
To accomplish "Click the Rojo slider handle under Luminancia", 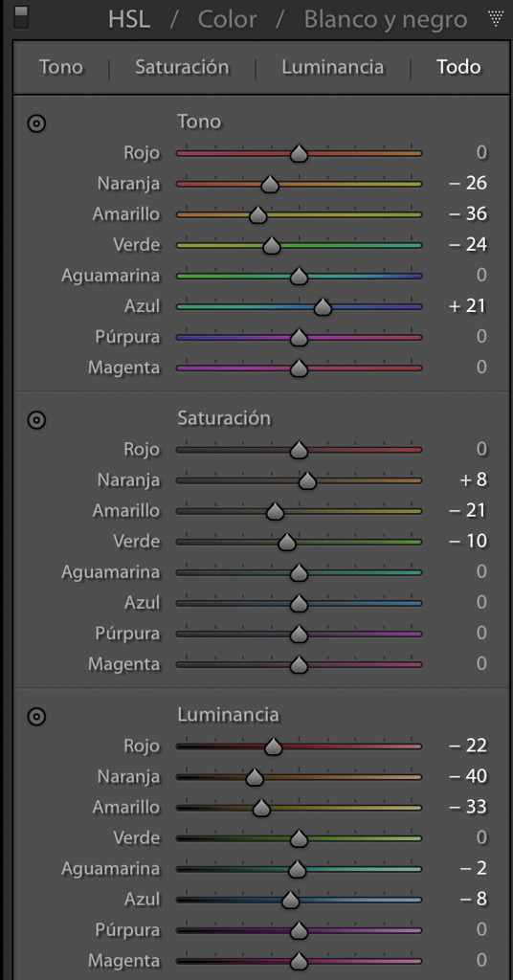I will pos(273,746).
